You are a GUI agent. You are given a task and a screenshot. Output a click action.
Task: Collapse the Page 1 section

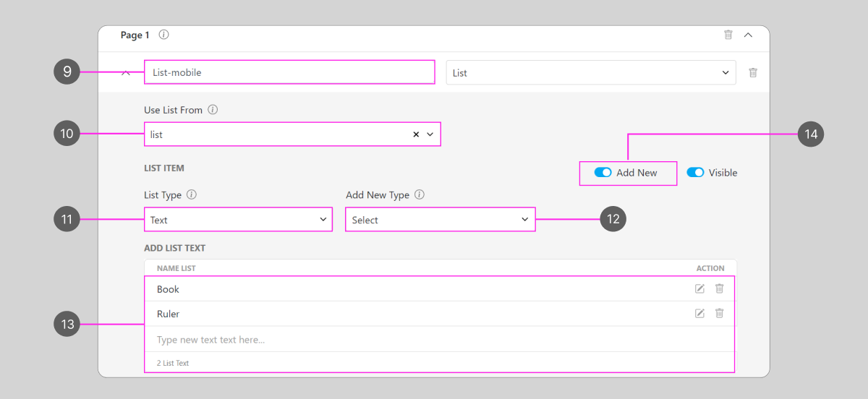748,35
